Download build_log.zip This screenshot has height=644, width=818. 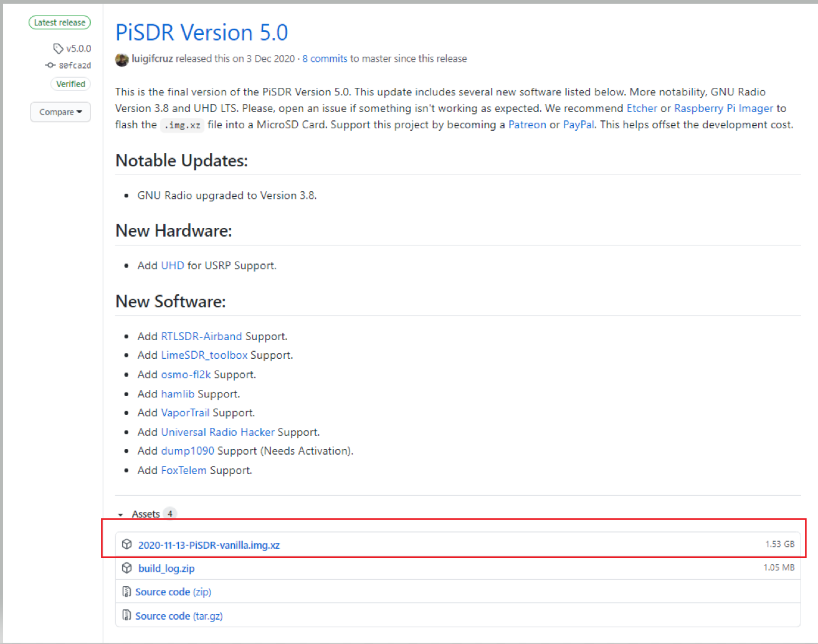click(x=166, y=568)
